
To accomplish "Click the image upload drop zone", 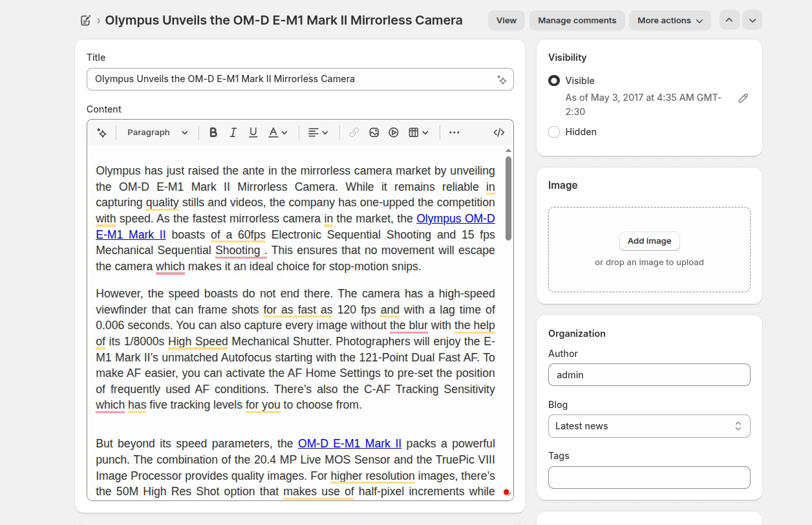I will [649, 250].
